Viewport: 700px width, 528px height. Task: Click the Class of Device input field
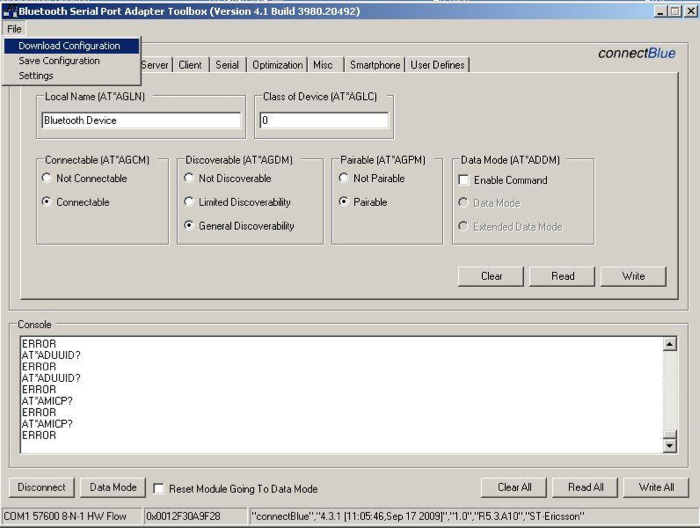point(324,121)
